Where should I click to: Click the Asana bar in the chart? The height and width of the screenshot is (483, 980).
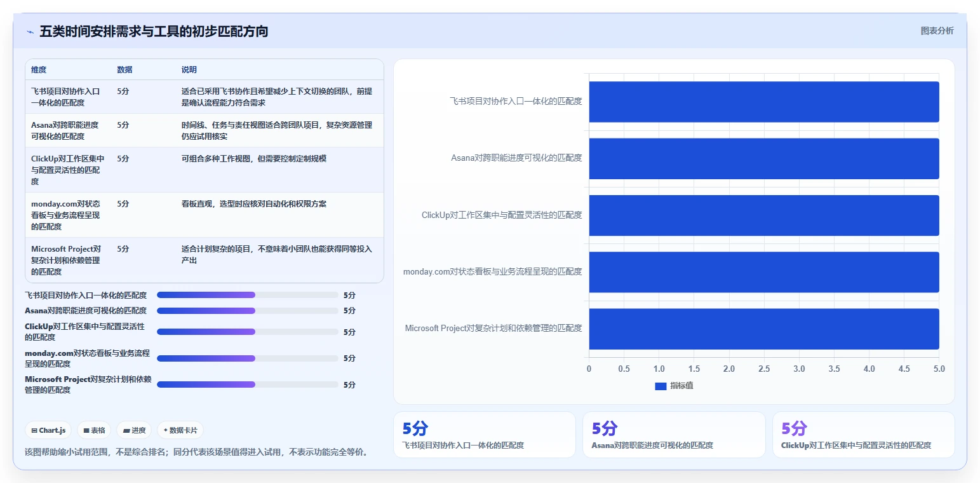764,158
